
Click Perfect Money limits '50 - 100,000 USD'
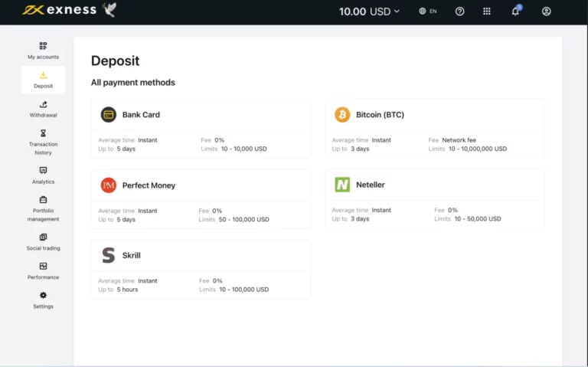click(x=243, y=220)
